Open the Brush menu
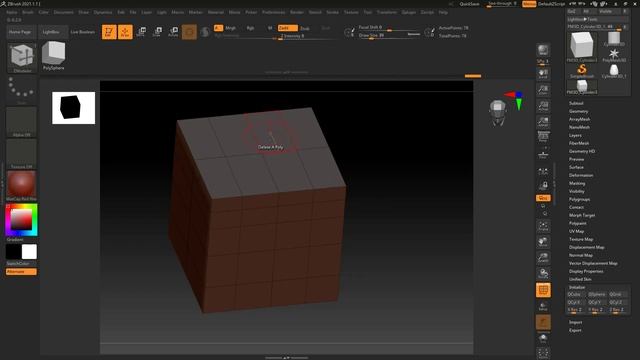640x360 pixels. pos(28,12)
